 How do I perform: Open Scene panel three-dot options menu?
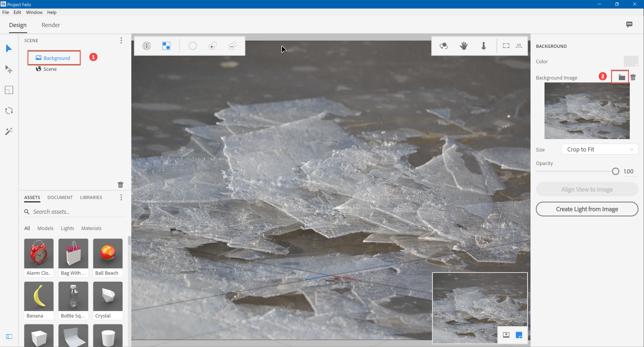[x=121, y=40]
